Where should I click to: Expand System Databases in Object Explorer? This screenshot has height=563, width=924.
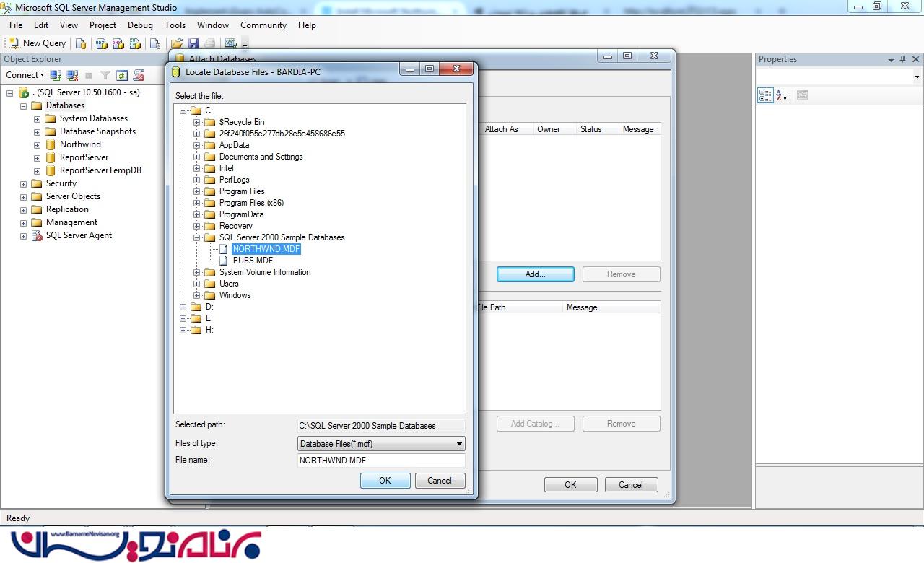(x=37, y=118)
